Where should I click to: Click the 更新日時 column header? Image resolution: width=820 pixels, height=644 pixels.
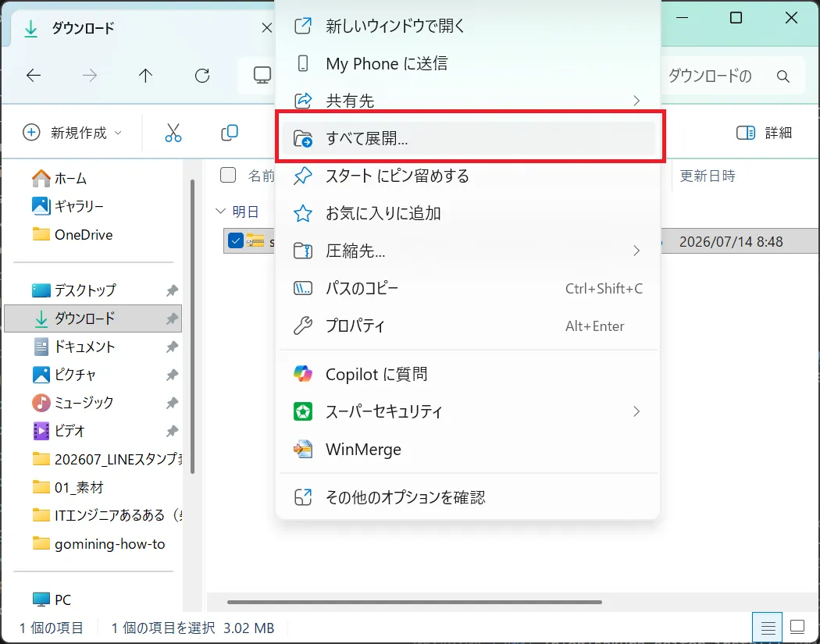click(x=707, y=176)
